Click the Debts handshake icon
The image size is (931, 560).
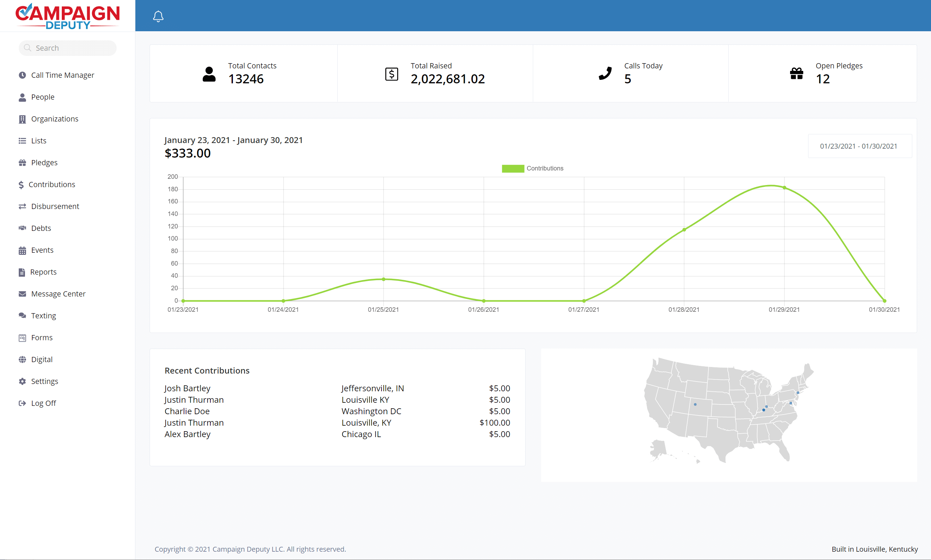pyautogui.click(x=22, y=228)
